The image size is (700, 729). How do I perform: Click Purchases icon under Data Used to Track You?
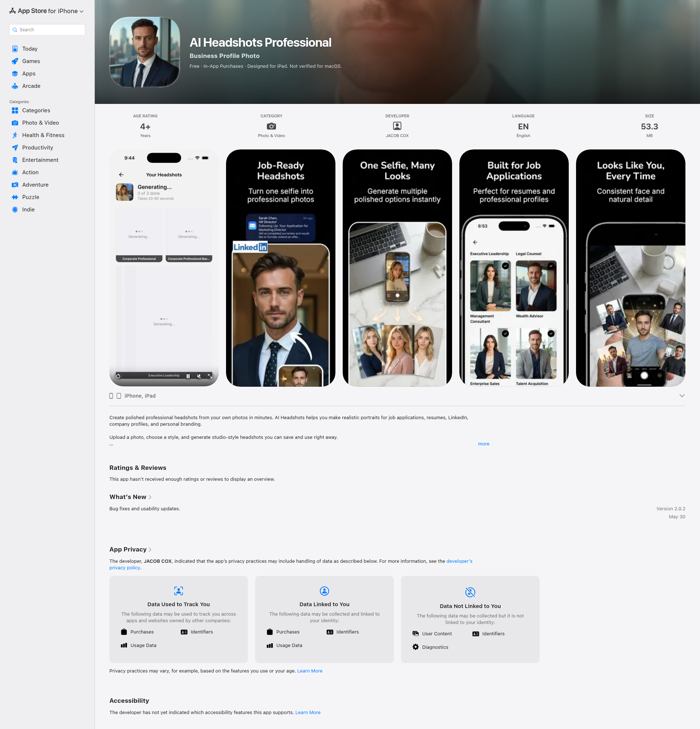click(x=124, y=632)
